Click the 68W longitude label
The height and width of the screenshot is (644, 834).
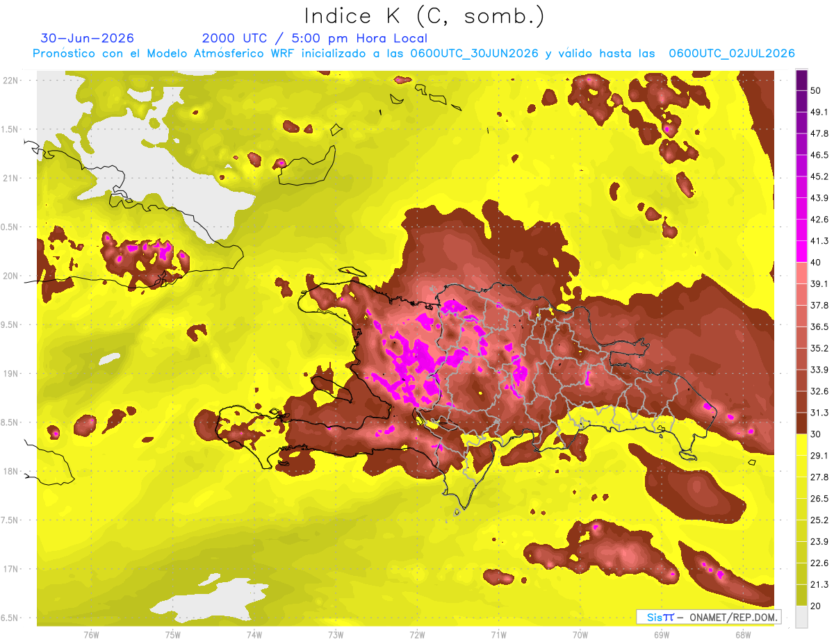[x=742, y=635]
